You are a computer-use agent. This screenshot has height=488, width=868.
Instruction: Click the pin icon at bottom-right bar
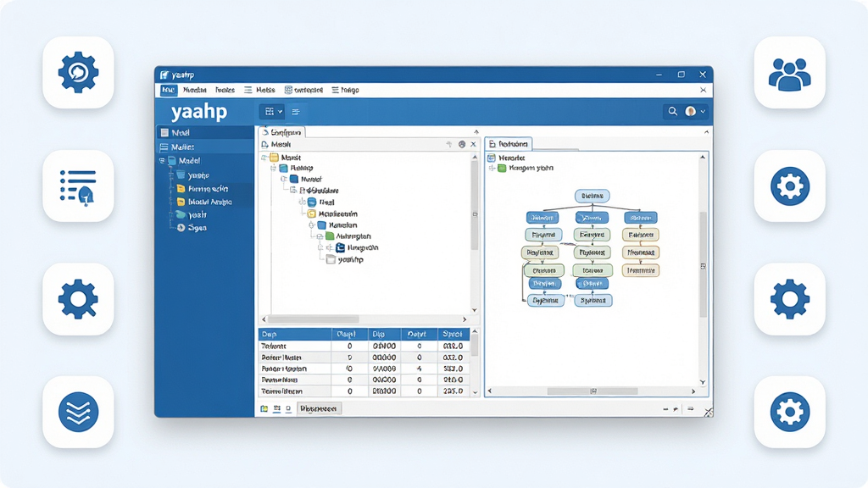pos(676,409)
